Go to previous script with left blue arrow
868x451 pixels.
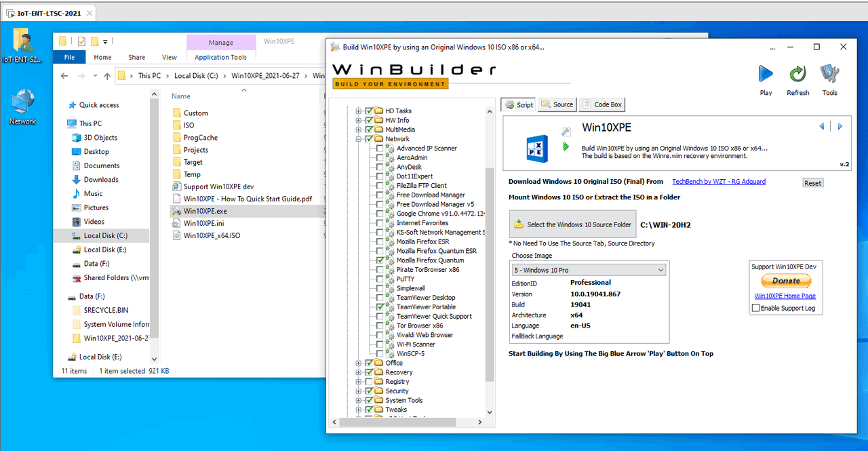point(822,126)
